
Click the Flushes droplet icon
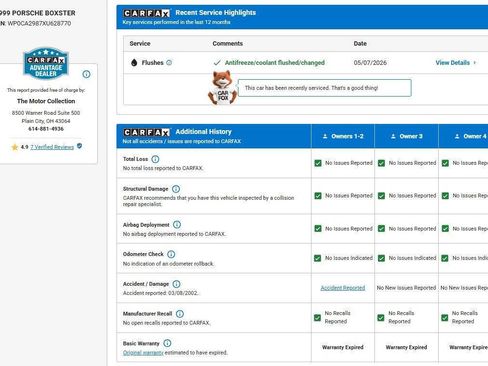(134, 62)
